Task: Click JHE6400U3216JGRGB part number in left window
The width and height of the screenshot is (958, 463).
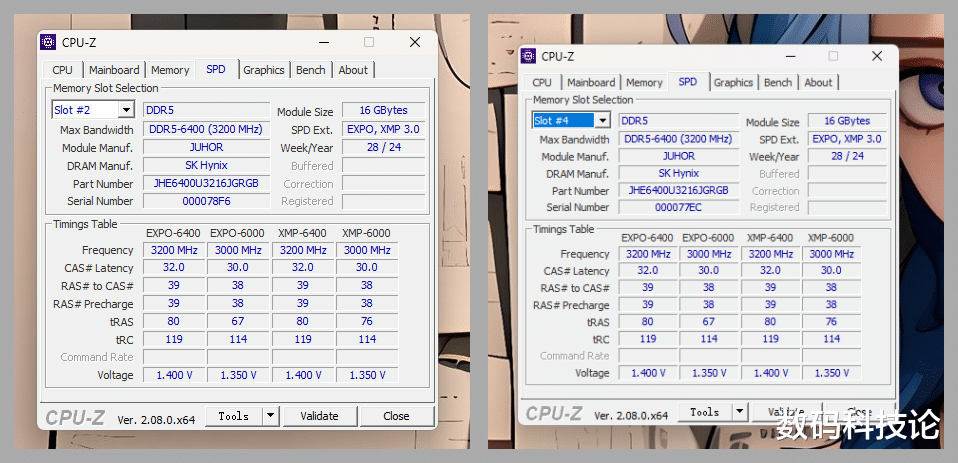Action: point(207,183)
